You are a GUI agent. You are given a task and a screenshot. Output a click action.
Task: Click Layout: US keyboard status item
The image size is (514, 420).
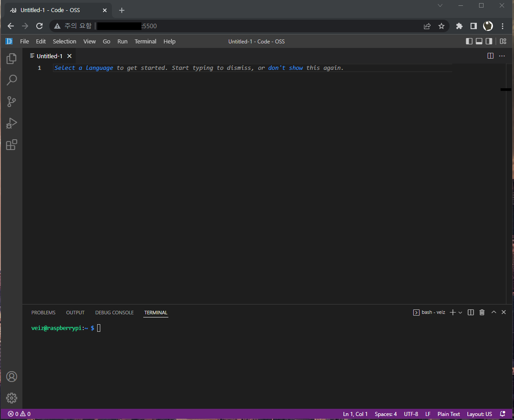click(x=479, y=414)
